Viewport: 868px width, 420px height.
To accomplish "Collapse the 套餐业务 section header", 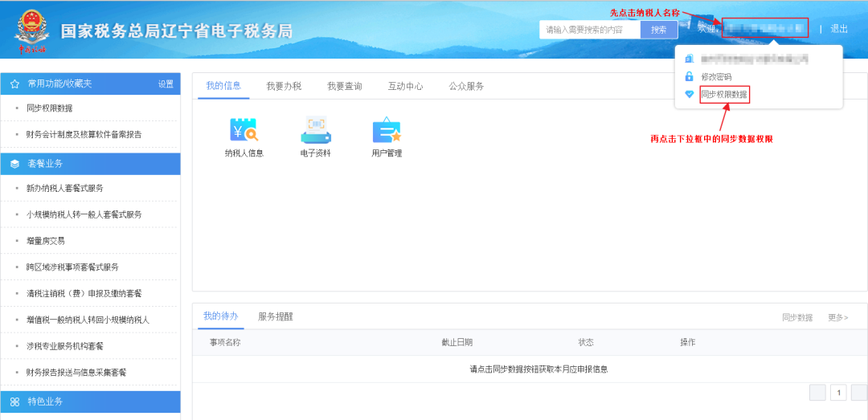I will click(x=90, y=165).
